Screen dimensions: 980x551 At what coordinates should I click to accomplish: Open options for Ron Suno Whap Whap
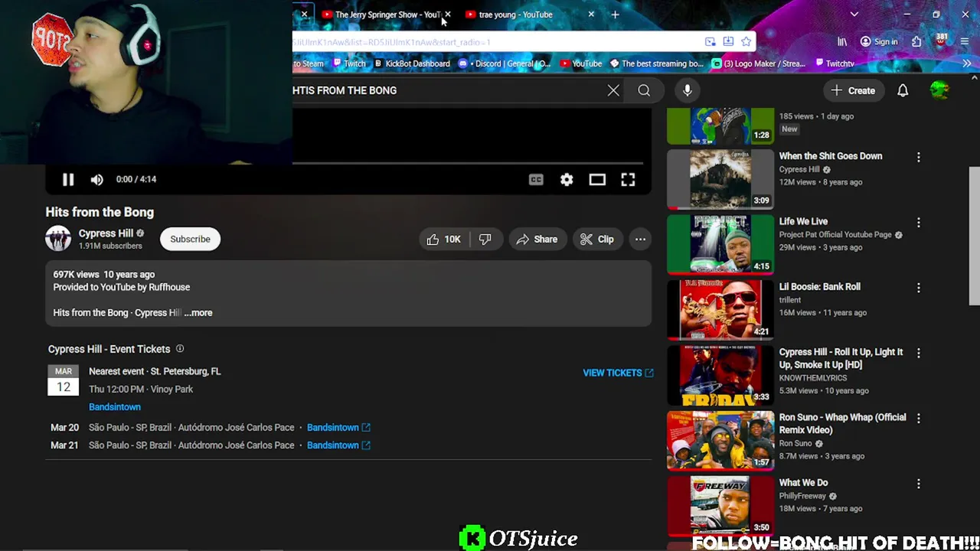point(918,419)
